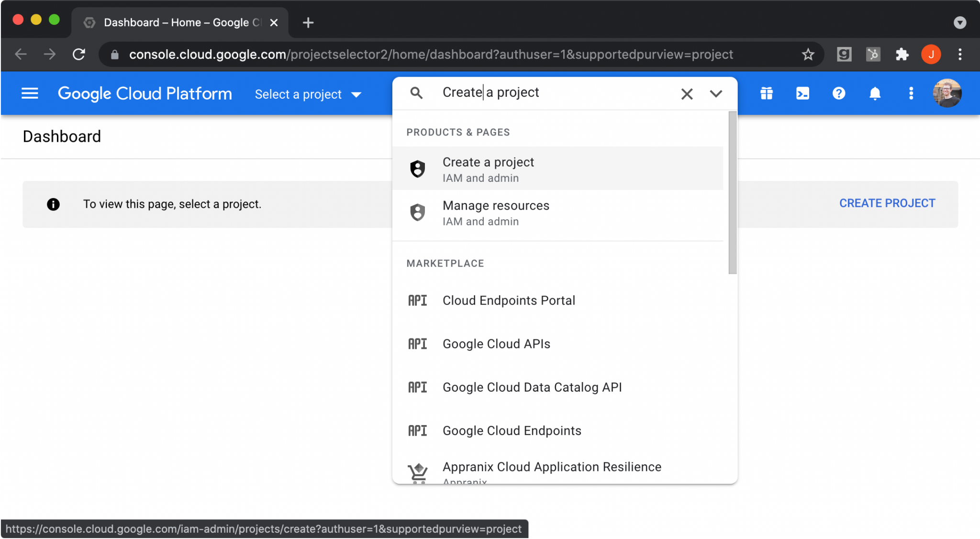Open the Chrome browser menu
The image size is (980, 539).
[960, 54]
